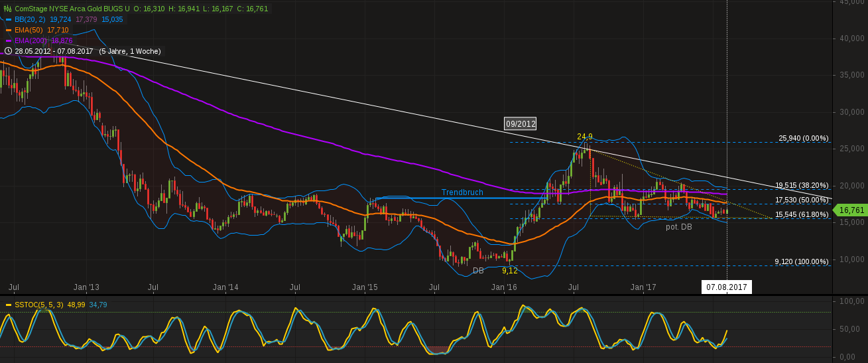This screenshot has width=868, height=363.
Task: Click the orange EMA(50) line marker
Action: pyautogui.click(x=8, y=30)
